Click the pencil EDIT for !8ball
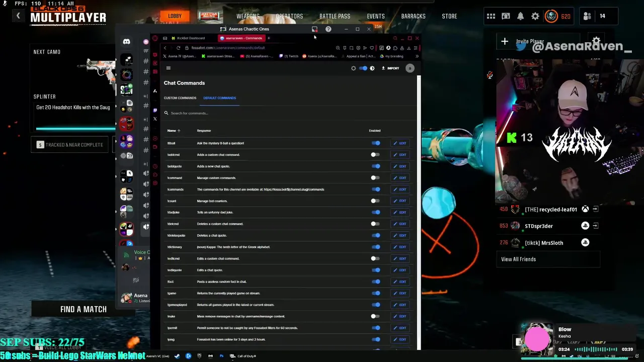 click(x=400, y=143)
